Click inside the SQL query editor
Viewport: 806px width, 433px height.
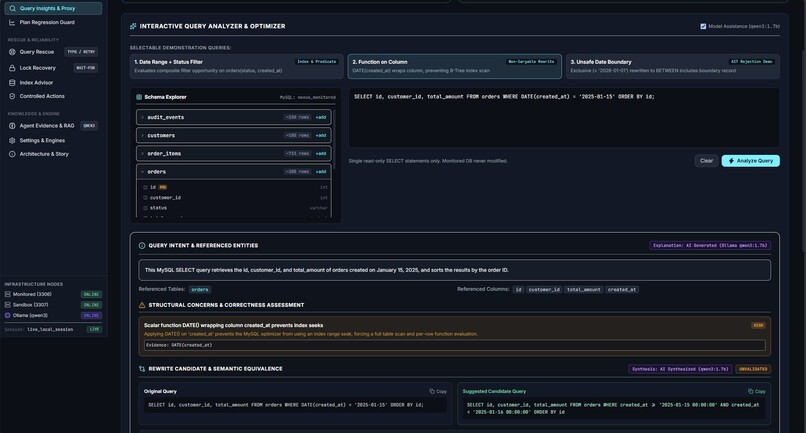(x=564, y=118)
